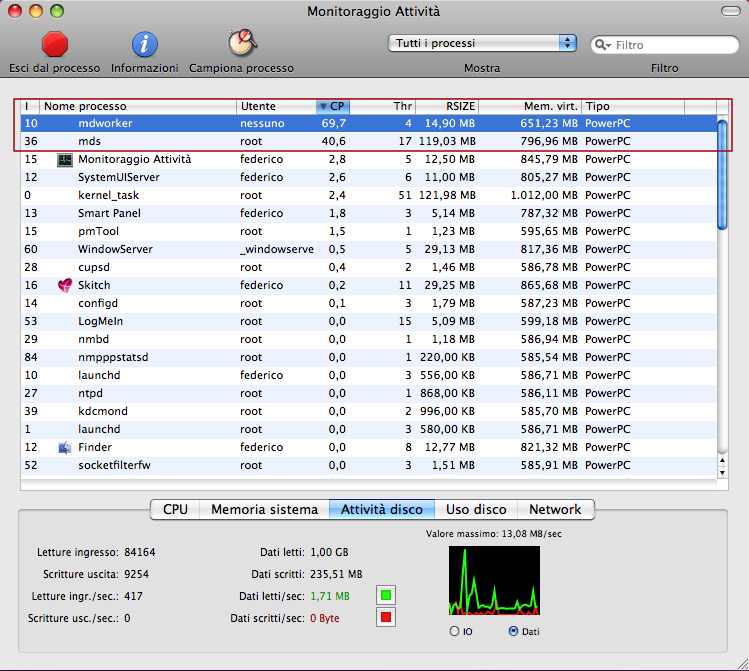
Task: Open Informazioni with the blue info icon
Action: (144, 44)
